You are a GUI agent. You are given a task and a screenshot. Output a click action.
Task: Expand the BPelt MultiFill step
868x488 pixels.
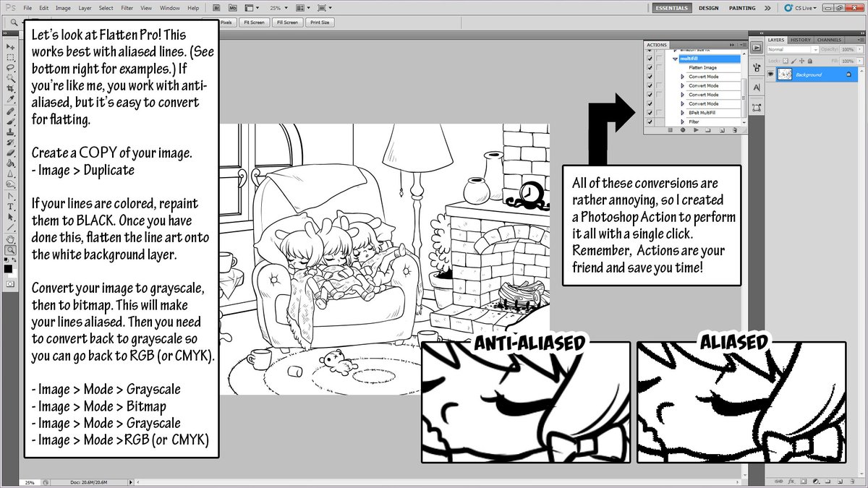(682, 113)
